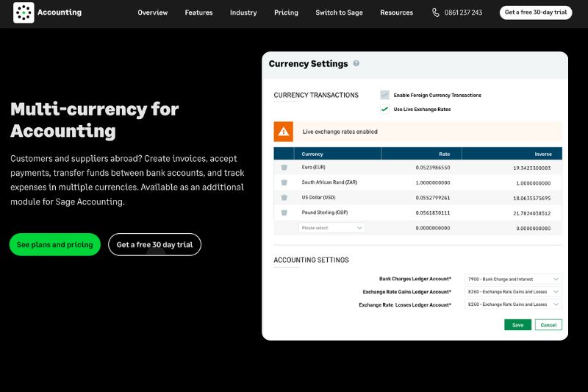Screen dimensions: 588x392
Task: Click the US Dollar rate 0.0552799261
Action: tap(433, 198)
